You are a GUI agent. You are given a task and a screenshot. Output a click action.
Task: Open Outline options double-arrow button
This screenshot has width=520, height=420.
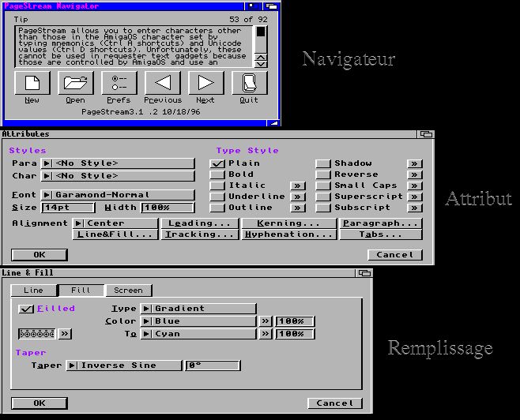tap(298, 208)
